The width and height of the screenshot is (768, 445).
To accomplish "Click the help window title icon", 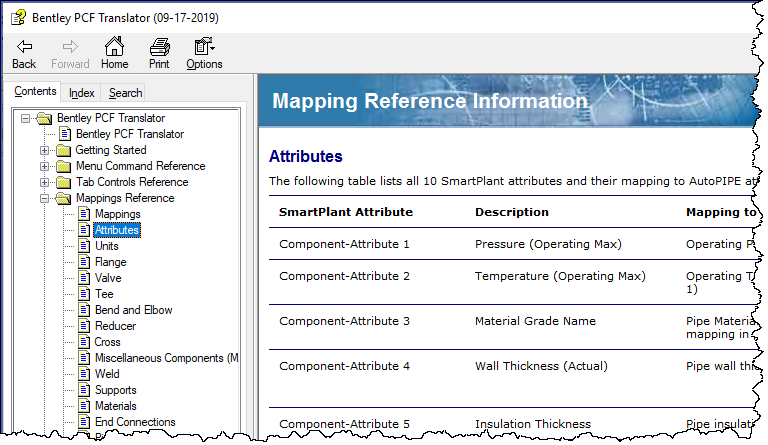I will [18, 18].
